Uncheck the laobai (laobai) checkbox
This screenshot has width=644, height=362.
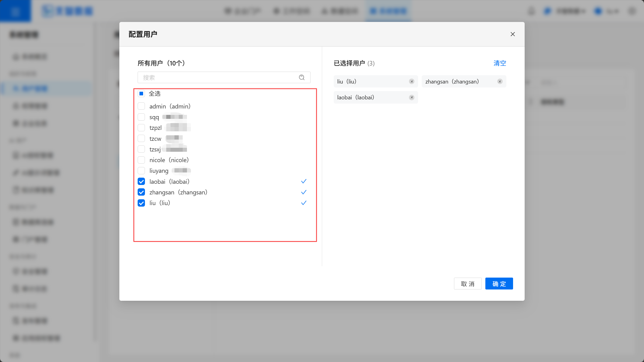[x=141, y=182]
